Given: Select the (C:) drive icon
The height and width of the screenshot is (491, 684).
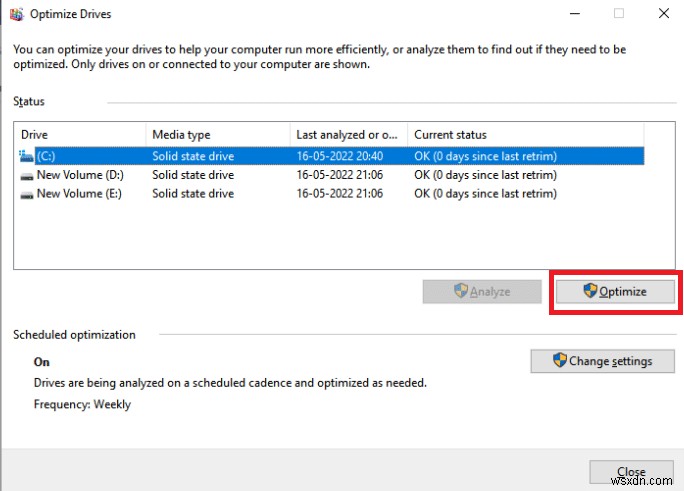Looking at the screenshot, I should click(26, 156).
